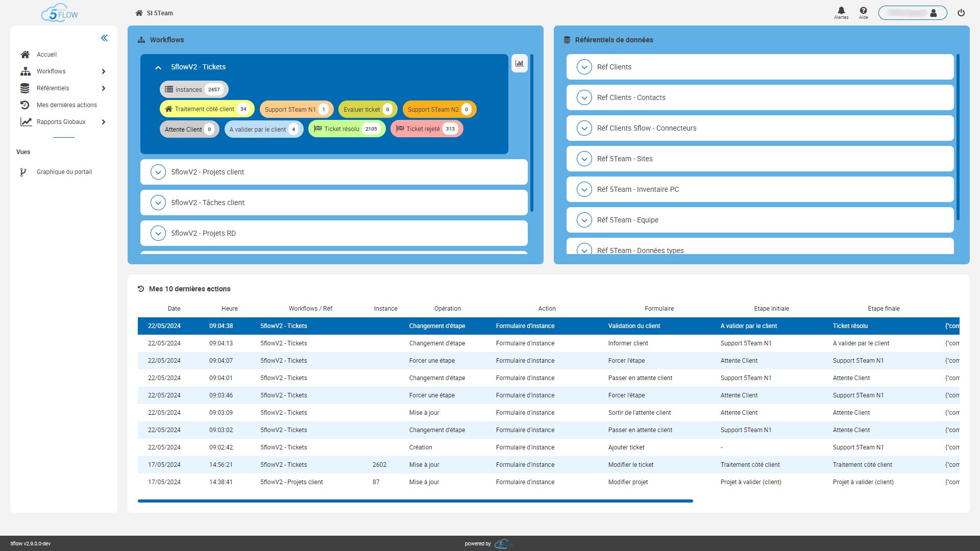Click the bar chart icon on 5flowV2 - Tickets
This screenshot has width=980, height=551.
[520, 63]
